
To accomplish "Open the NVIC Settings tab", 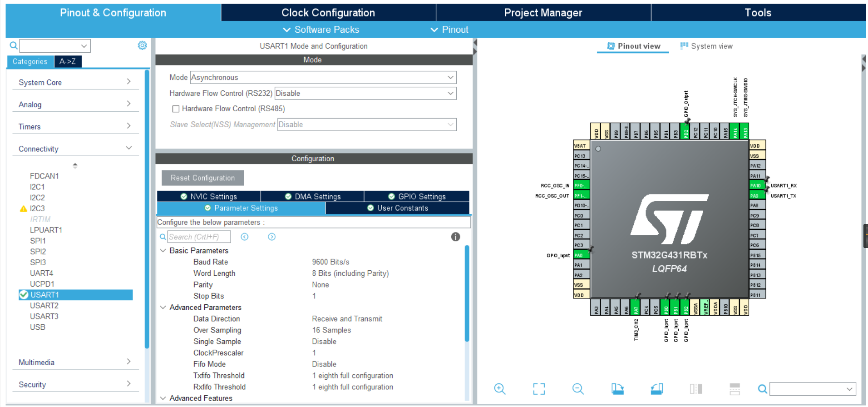I will tap(209, 196).
